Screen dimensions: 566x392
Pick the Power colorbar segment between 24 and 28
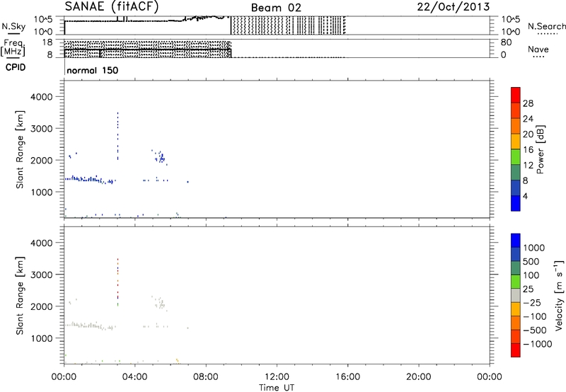(516, 110)
